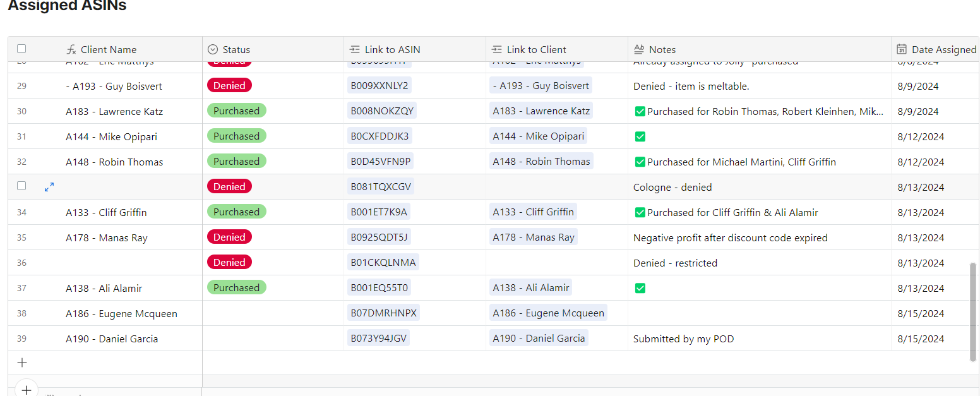Click the Notes column text icon
Viewport: 980px width, 396px height.
[639, 50]
